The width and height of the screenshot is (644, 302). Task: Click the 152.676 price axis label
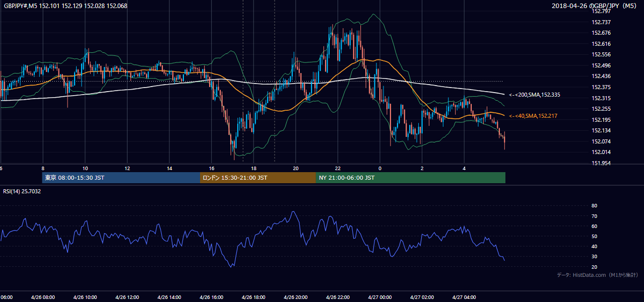point(601,33)
